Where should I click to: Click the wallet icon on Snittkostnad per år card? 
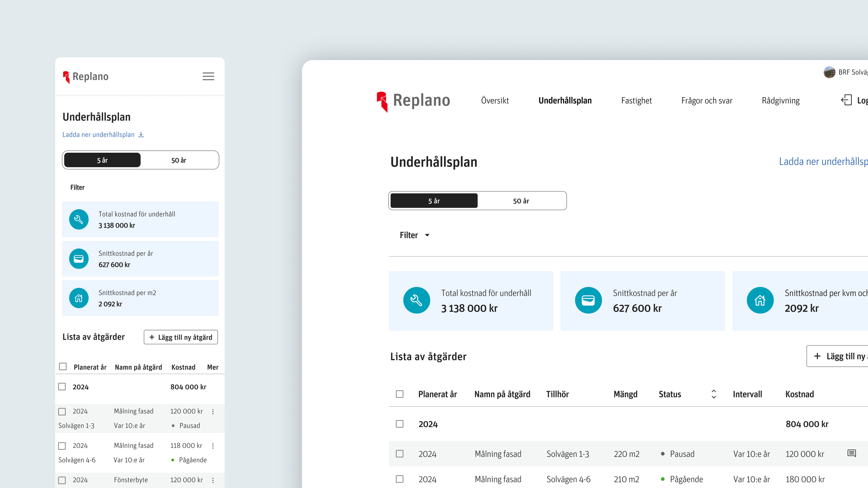(588, 300)
